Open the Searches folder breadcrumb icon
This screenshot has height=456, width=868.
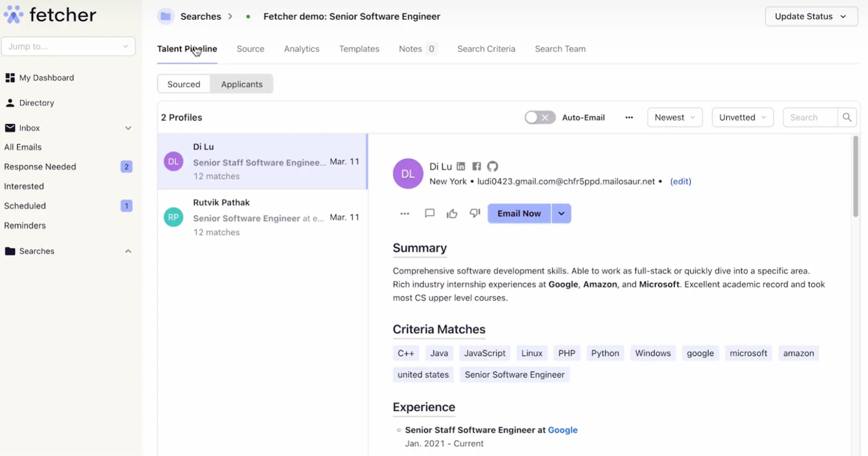click(165, 17)
